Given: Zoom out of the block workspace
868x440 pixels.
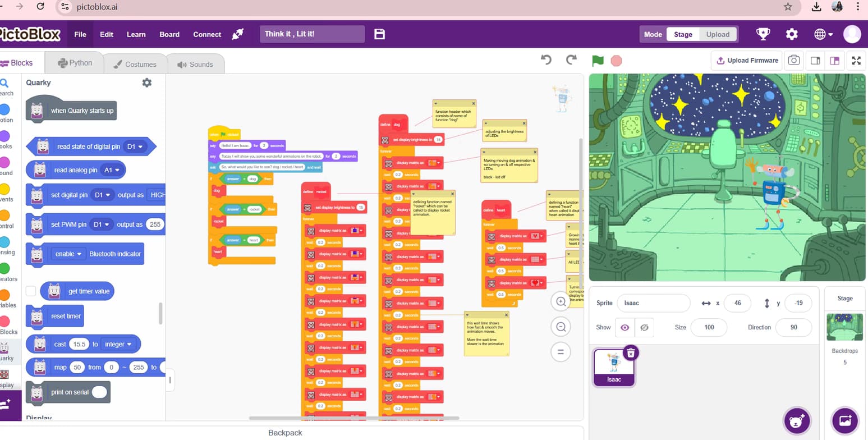Looking at the screenshot, I should (x=561, y=327).
